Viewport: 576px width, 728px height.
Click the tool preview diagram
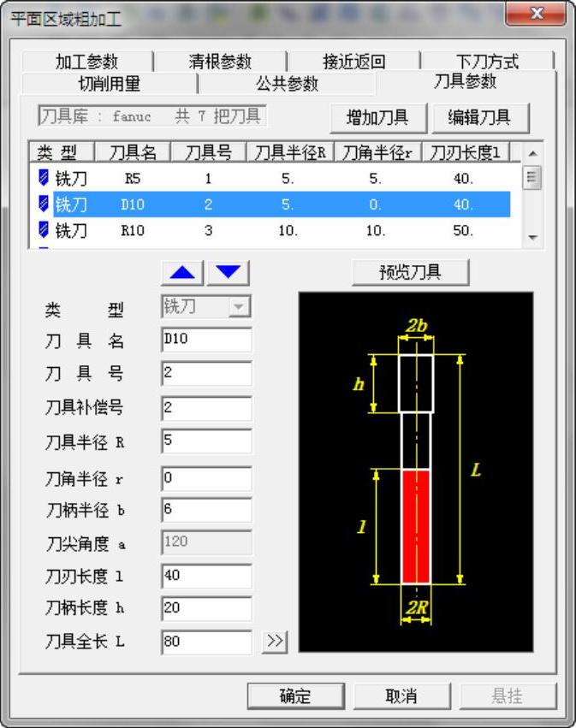coord(416,471)
